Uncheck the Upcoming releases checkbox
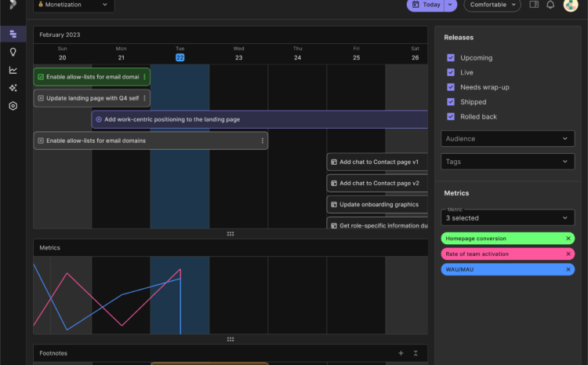This screenshot has height=365, width=588. (451, 57)
